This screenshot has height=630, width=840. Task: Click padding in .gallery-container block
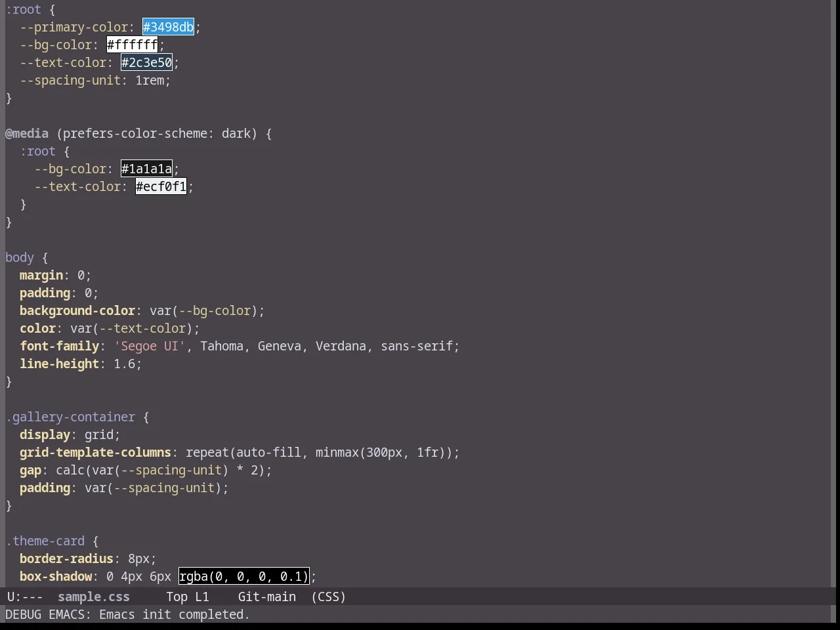(45, 488)
